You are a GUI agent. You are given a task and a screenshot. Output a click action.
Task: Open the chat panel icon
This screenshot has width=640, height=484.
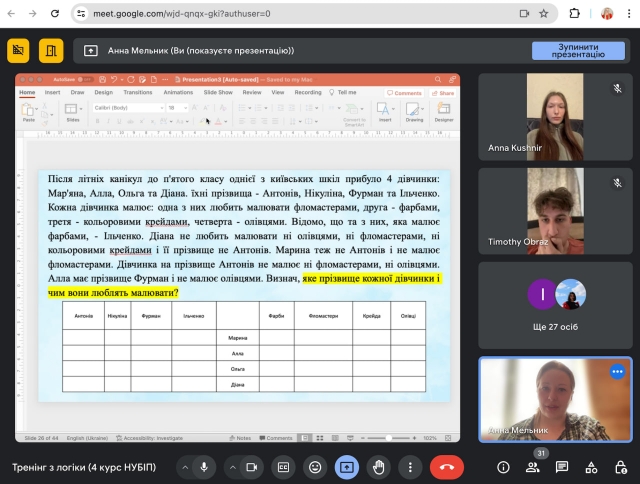pos(562,467)
